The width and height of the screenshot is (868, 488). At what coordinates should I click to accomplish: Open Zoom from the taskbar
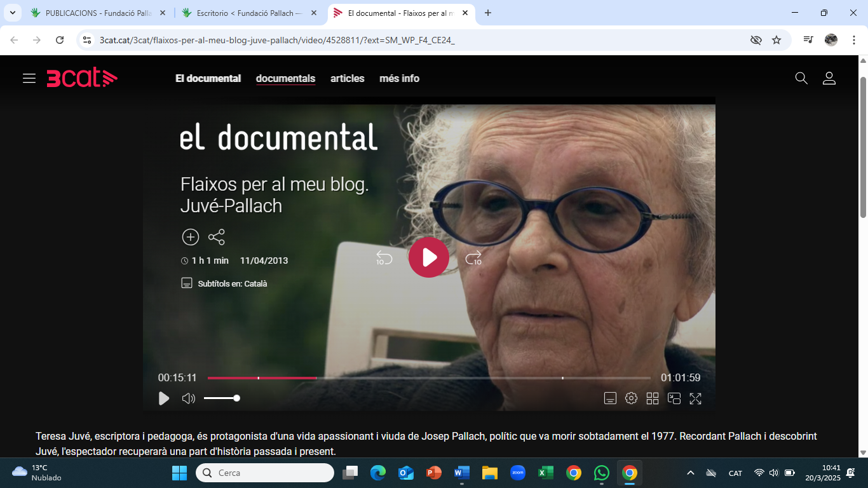[x=518, y=473]
